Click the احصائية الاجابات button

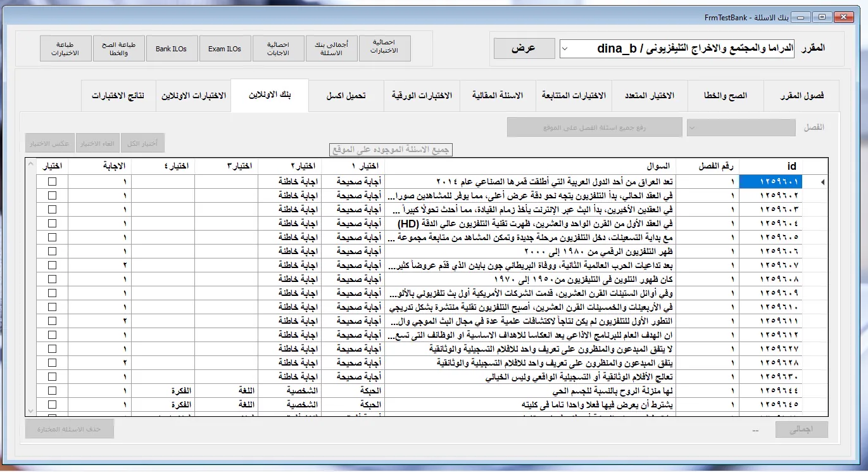(279, 49)
